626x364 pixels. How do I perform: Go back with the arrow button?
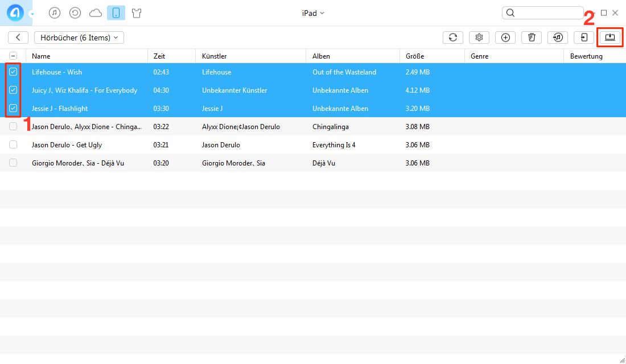point(18,38)
